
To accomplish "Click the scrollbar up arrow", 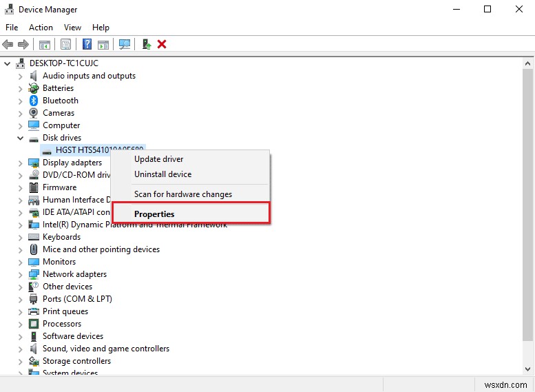I will (527, 63).
